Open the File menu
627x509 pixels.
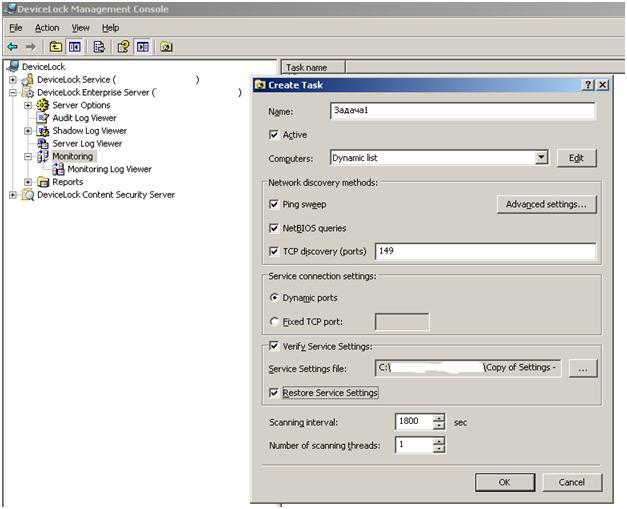click(16, 28)
